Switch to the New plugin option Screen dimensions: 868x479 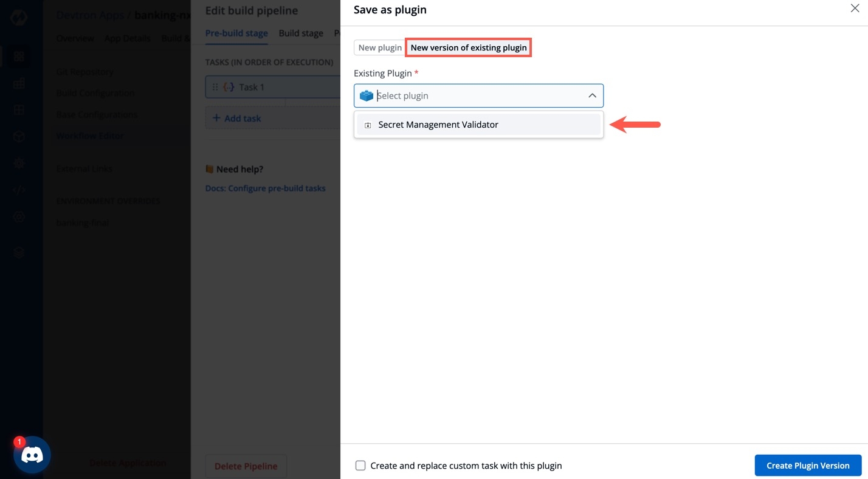380,47
